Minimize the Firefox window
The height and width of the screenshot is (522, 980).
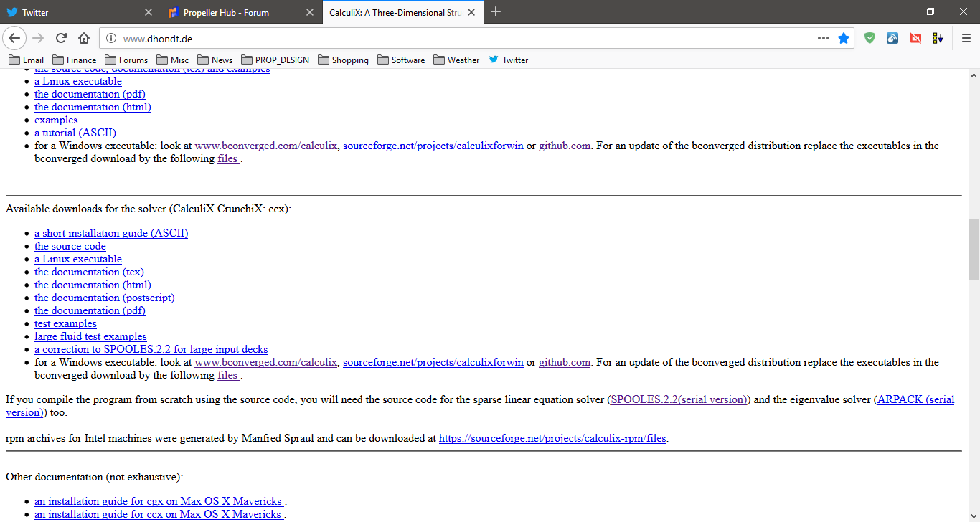click(897, 11)
